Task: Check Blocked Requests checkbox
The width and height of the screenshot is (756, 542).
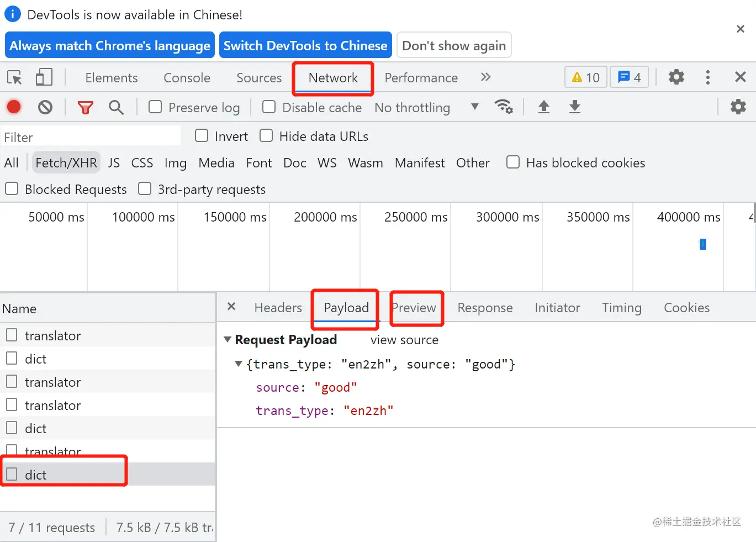Action: [12, 188]
